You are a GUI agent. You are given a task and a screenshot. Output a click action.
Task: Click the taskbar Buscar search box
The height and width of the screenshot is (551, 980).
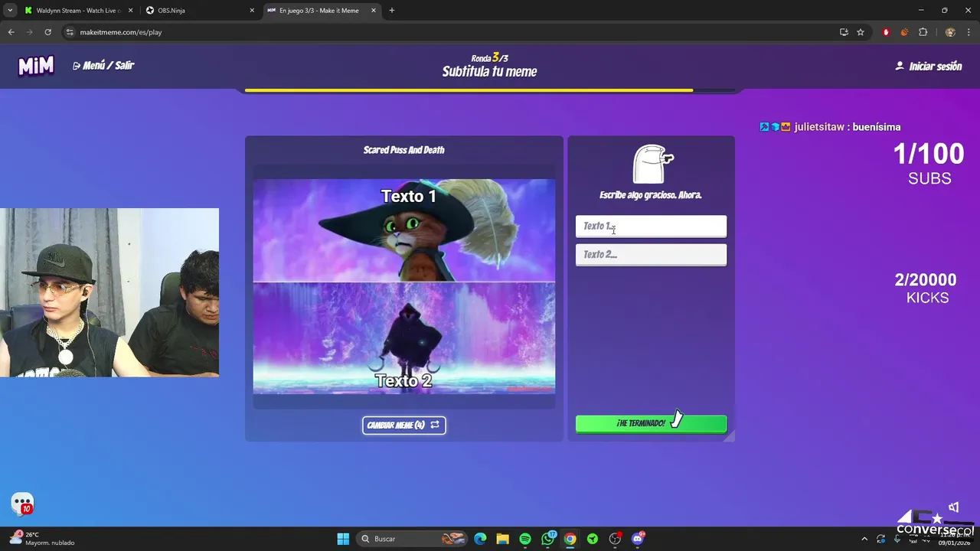pyautogui.click(x=412, y=539)
